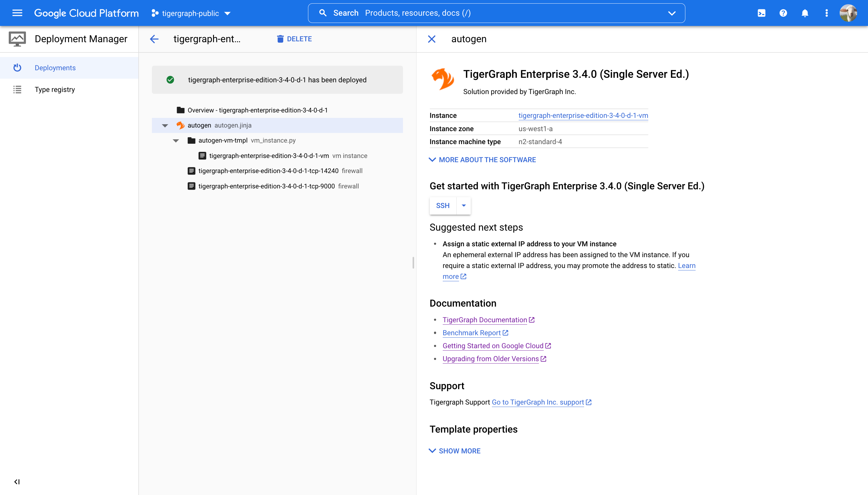Viewport: 868px width, 495px height.
Task: Open the SSH options dropdown arrow
Action: point(464,206)
